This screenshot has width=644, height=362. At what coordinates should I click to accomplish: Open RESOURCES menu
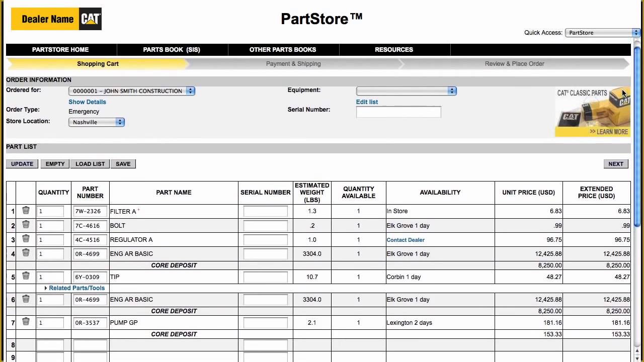pos(394,50)
